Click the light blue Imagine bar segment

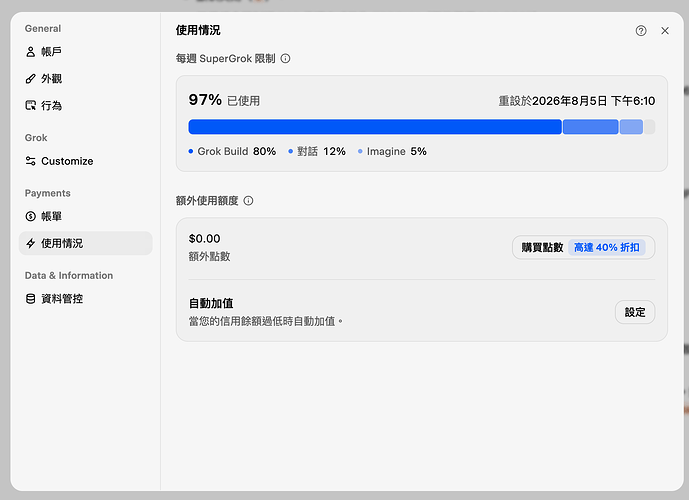pyautogui.click(x=631, y=127)
